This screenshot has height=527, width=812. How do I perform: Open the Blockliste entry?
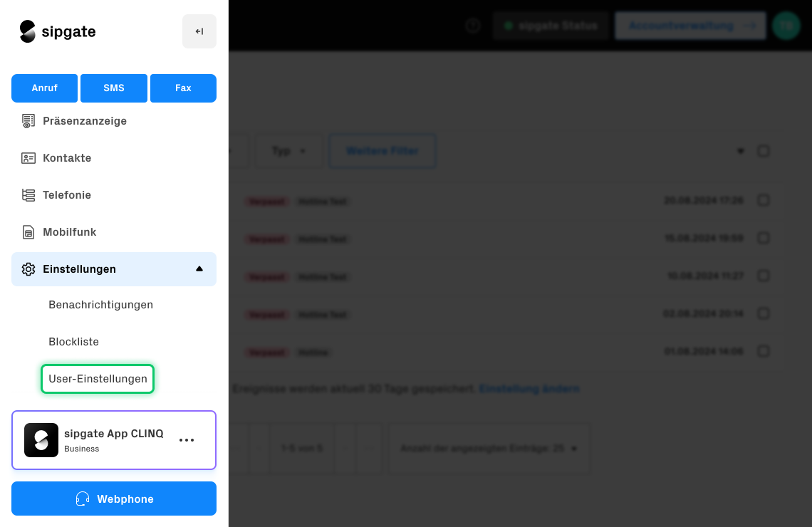(x=73, y=342)
